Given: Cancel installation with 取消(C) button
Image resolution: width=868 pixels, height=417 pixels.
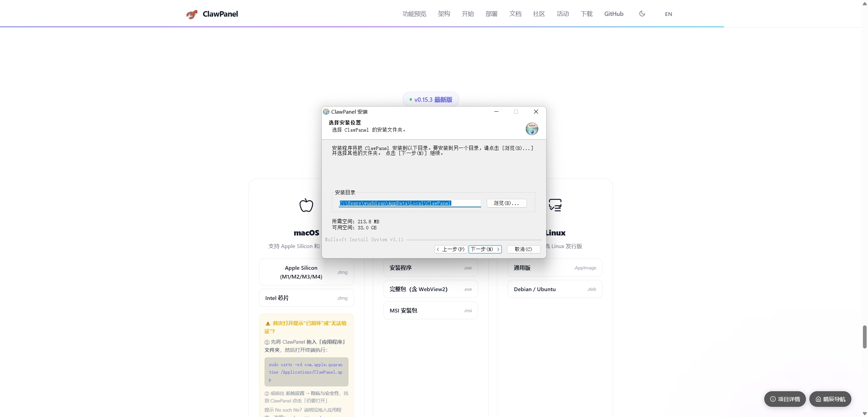Looking at the screenshot, I should (524, 249).
